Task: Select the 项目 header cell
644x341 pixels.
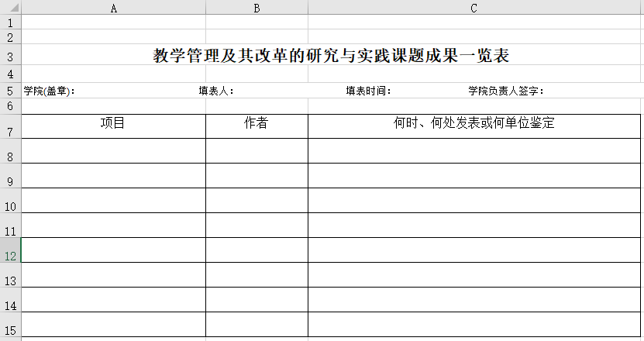Action: pyautogui.click(x=114, y=124)
